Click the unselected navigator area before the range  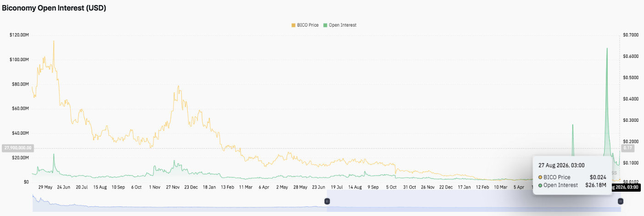[179, 201]
